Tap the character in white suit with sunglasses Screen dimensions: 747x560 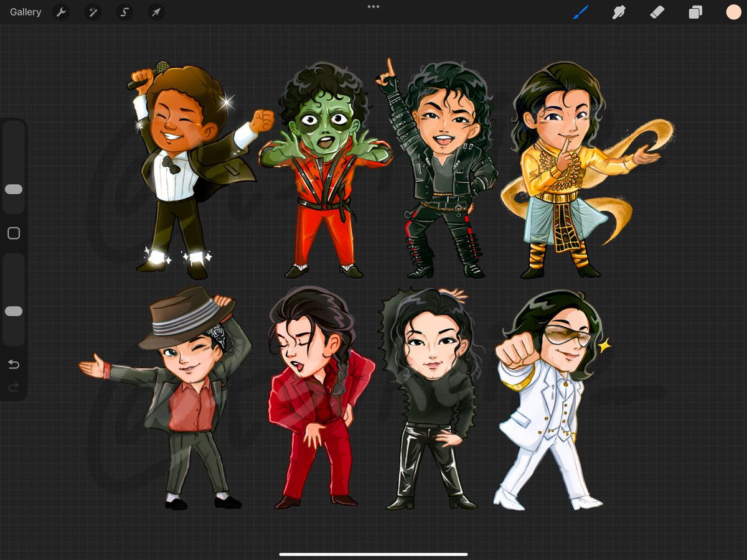point(550,401)
